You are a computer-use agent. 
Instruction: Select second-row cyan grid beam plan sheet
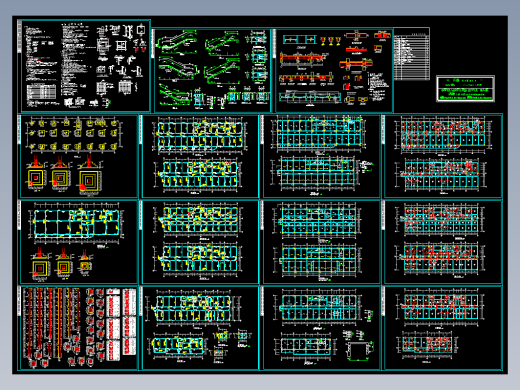coord(321,156)
